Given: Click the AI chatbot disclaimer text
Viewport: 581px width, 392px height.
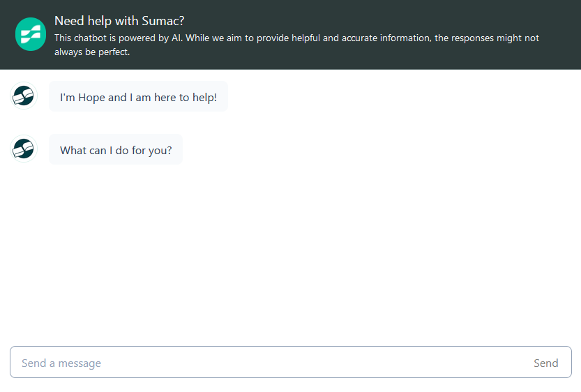Looking at the screenshot, I should pos(296,45).
